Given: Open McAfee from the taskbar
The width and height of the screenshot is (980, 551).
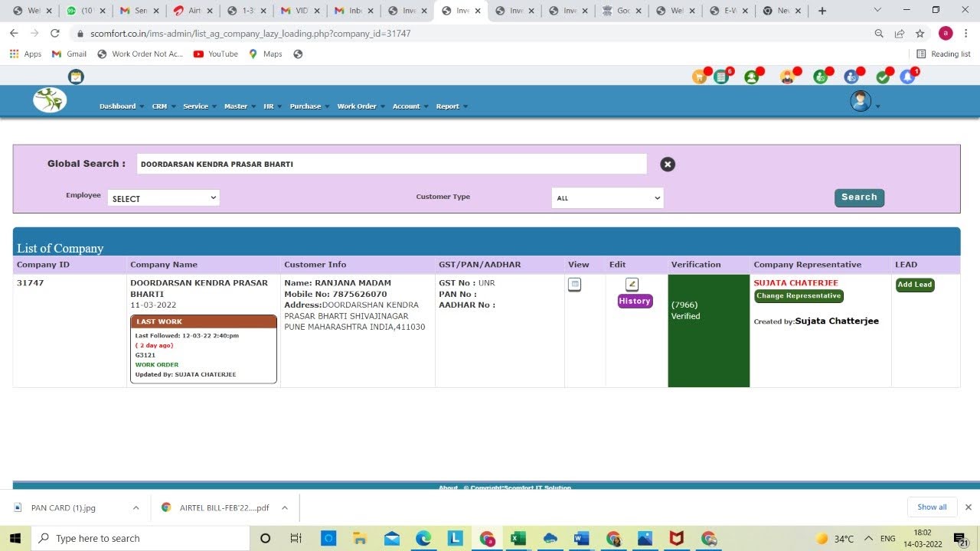Looking at the screenshot, I should pyautogui.click(x=676, y=539).
